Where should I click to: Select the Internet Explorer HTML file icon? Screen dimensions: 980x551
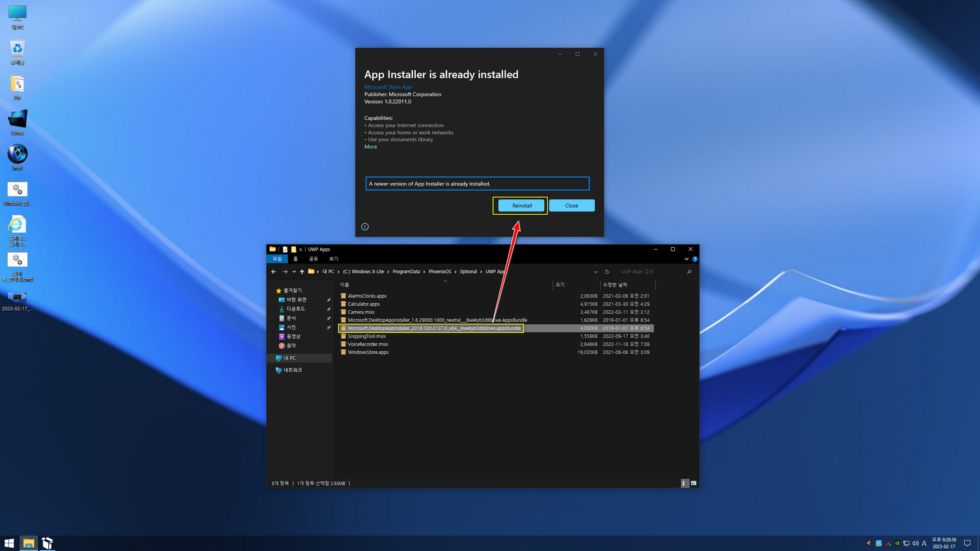(17, 230)
